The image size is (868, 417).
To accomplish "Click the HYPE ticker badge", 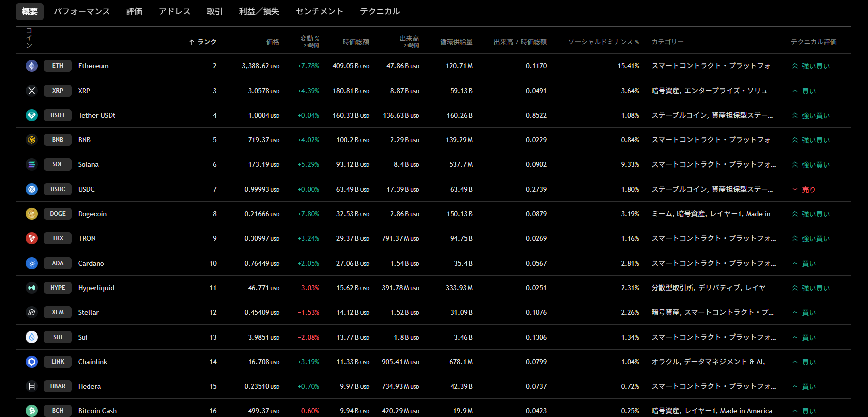I will point(58,288).
